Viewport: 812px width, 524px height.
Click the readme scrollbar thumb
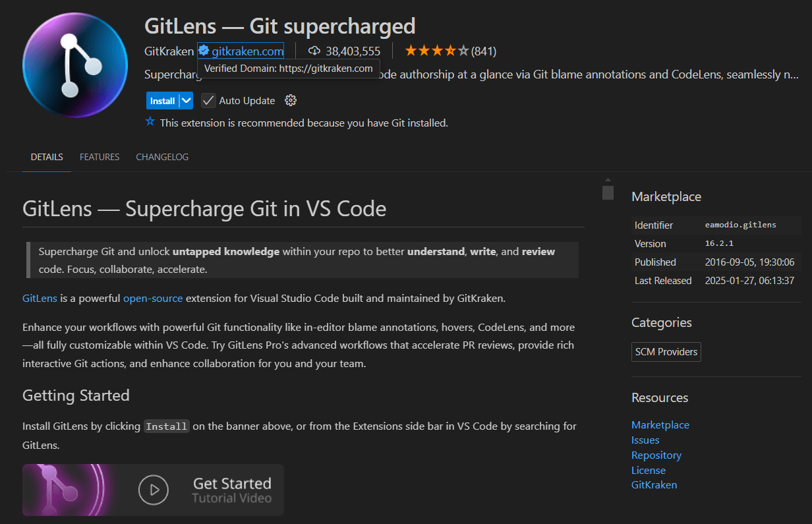pos(608,192)
